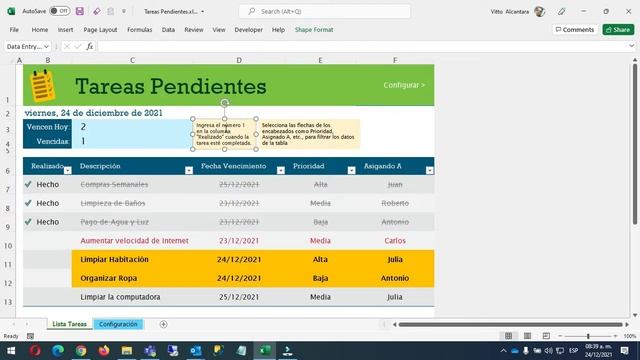640x360 pixels.
Task: Open the Tareas Pendientes file name dropdown
Action: tap(203, 12)
